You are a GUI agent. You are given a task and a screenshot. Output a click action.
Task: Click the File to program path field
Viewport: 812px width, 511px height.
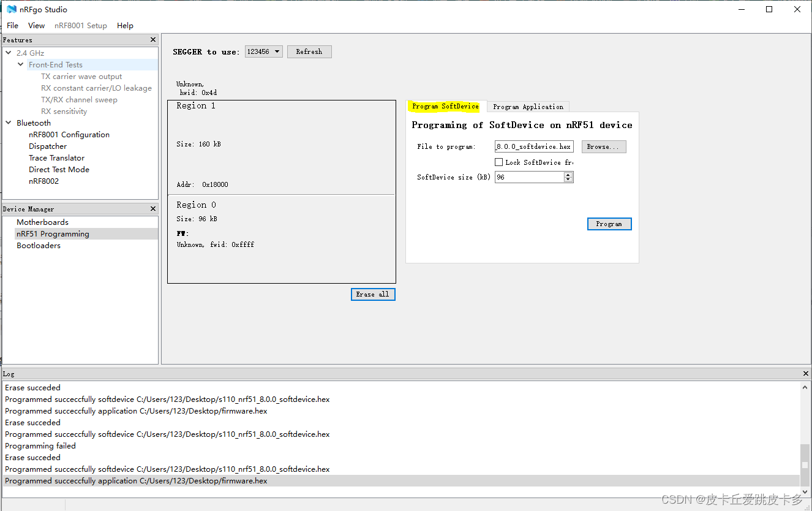click(534, 146)
